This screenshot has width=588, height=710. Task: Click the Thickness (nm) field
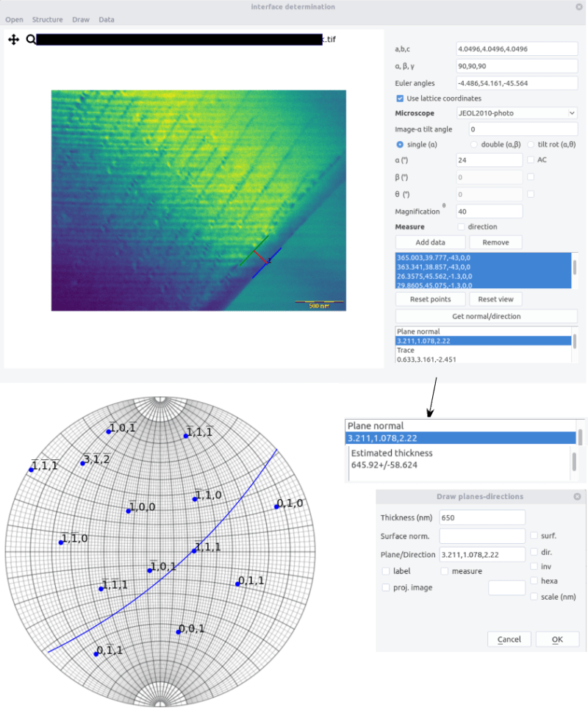click(482, 517)
